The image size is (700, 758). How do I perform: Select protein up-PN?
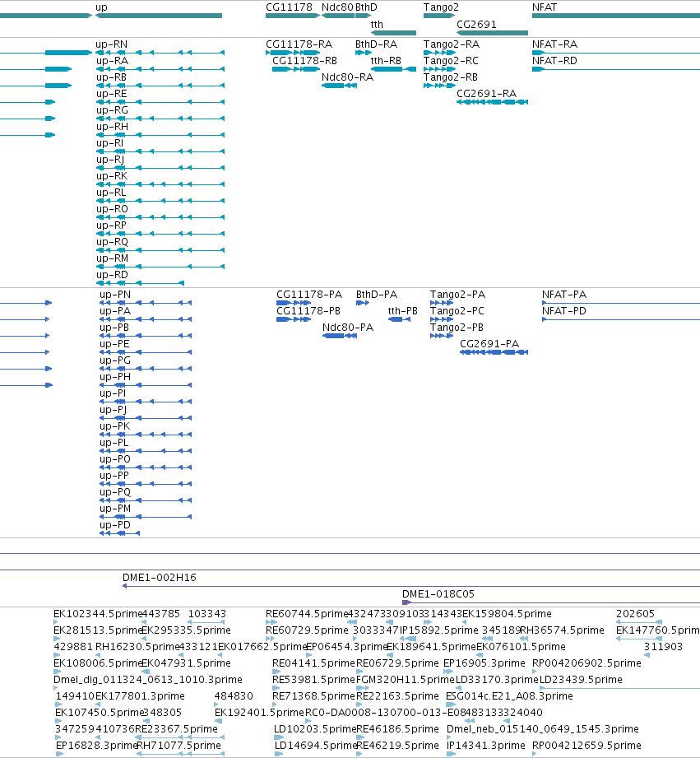tap(115, 295)
